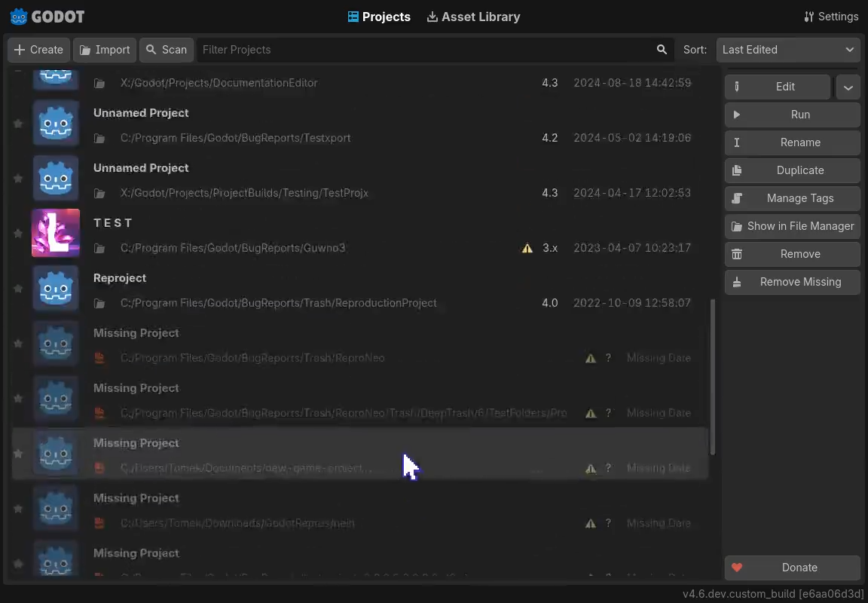Open the Projects tab
The width and height of the screenshot is (868, 603).
coord(379,17)
